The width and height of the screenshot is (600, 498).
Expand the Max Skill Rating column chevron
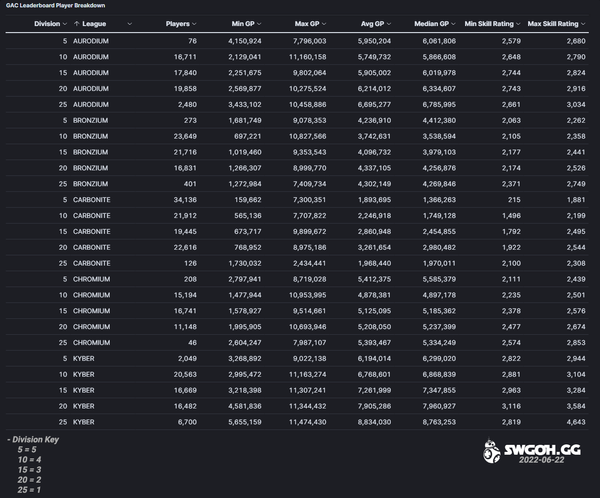[584, 23]
